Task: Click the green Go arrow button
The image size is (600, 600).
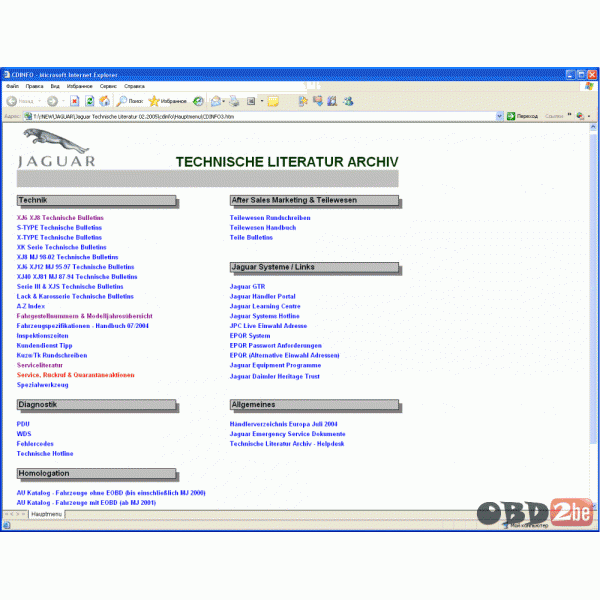Action: coord(511,116)
